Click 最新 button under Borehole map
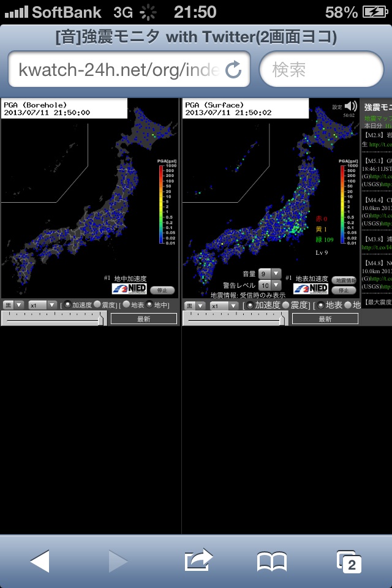The height and width of the screenshot is (588, 392). [x=144, y=318]
